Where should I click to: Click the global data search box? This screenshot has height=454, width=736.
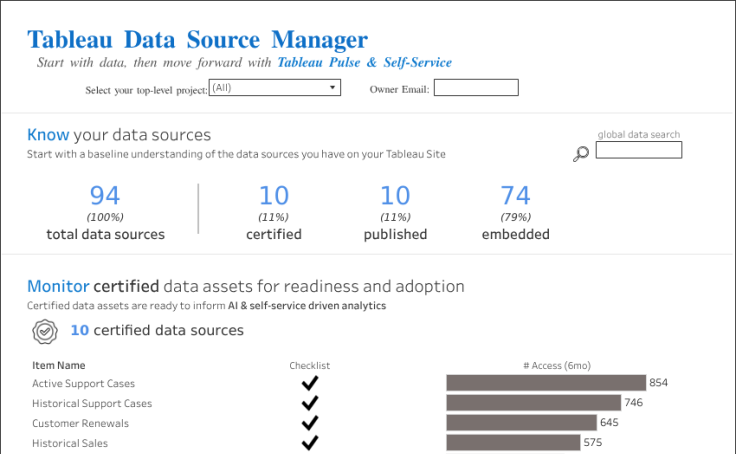(638, 150)
